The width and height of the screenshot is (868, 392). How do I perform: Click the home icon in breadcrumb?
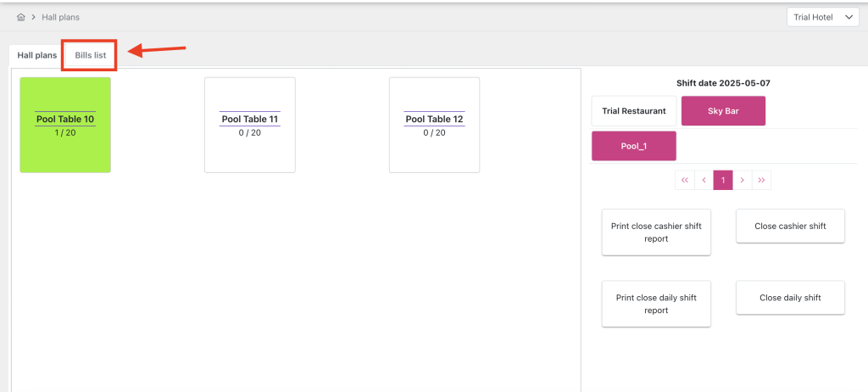20,17
